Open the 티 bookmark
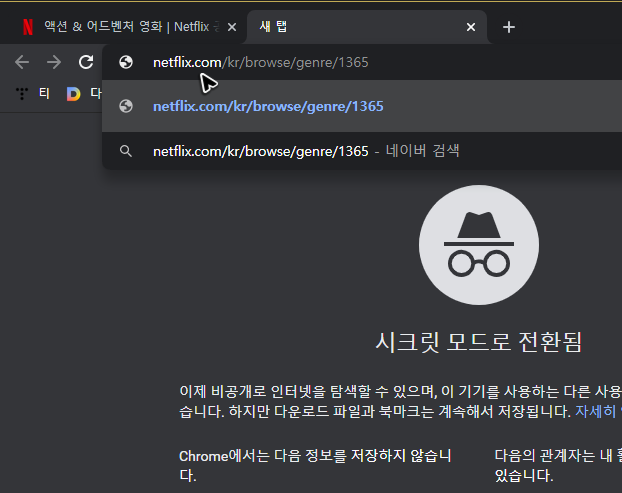 click(x=44, y=94)
